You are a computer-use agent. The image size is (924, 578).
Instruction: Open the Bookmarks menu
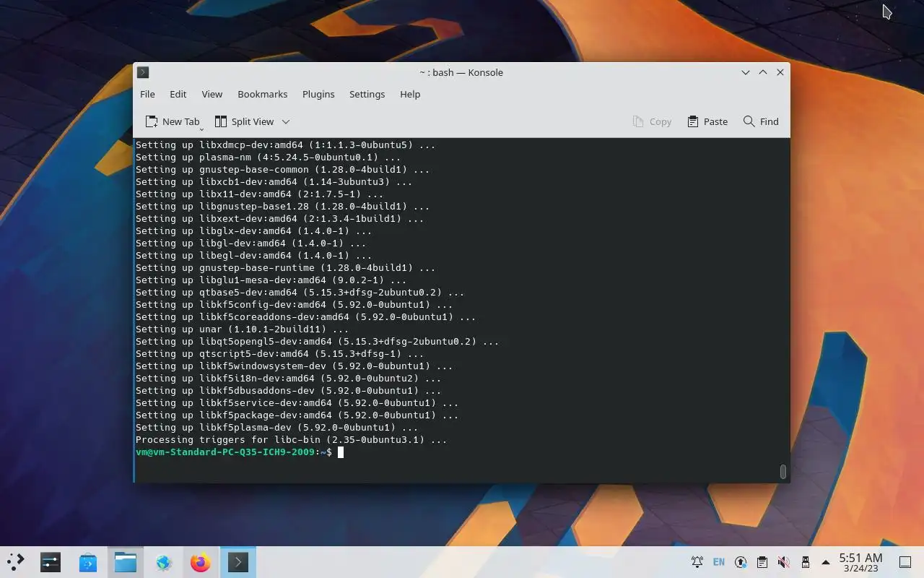[262, 94]
